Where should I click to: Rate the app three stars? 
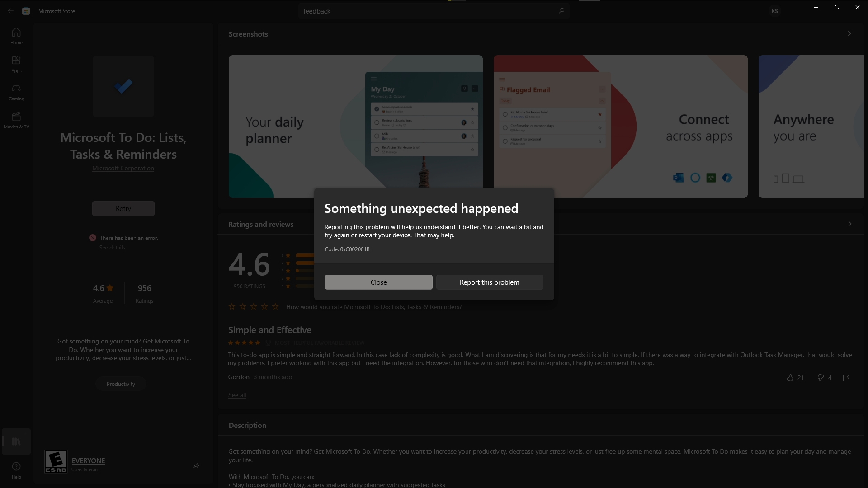[x=254, y=306]
